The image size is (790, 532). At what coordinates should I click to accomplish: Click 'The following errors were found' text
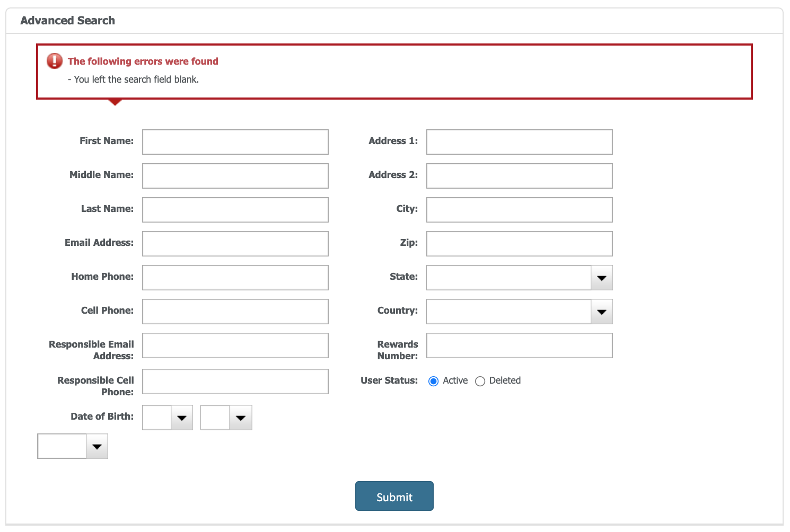(143, 61)
